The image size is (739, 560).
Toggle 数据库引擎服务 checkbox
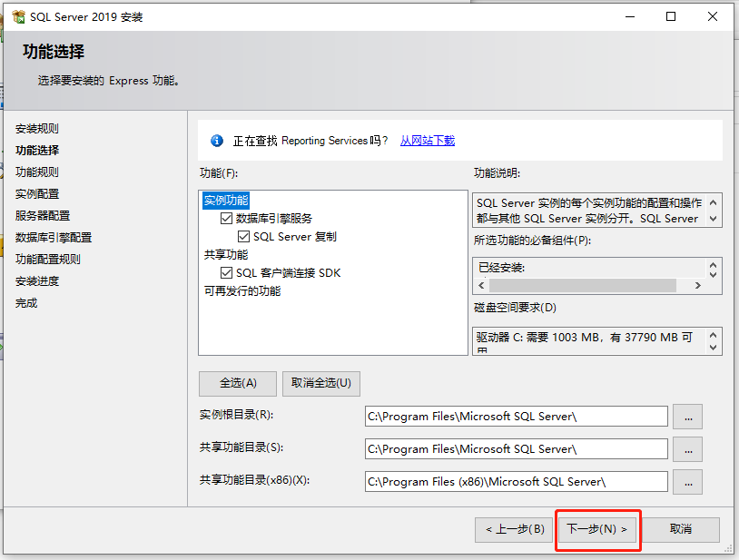[226, 218]
